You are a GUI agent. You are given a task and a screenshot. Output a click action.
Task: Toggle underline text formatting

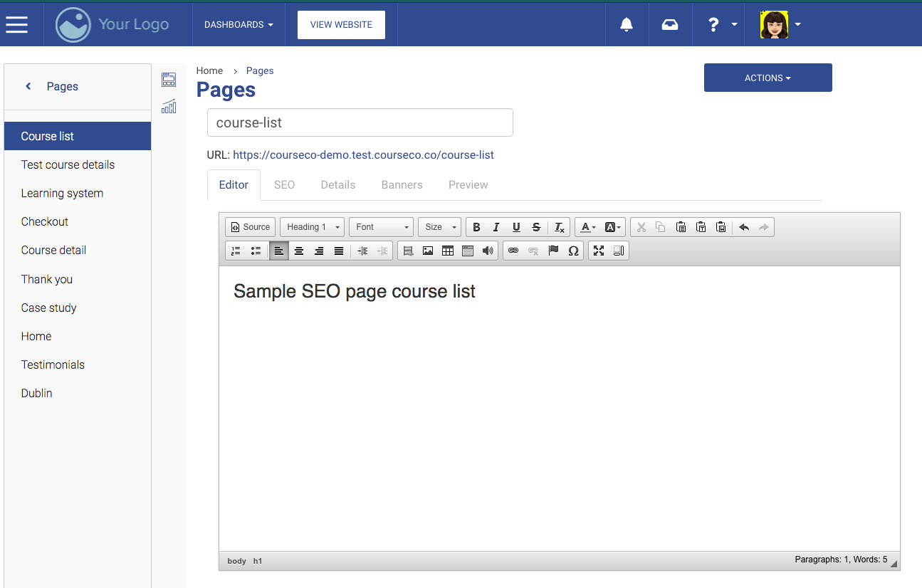point(516,227)
